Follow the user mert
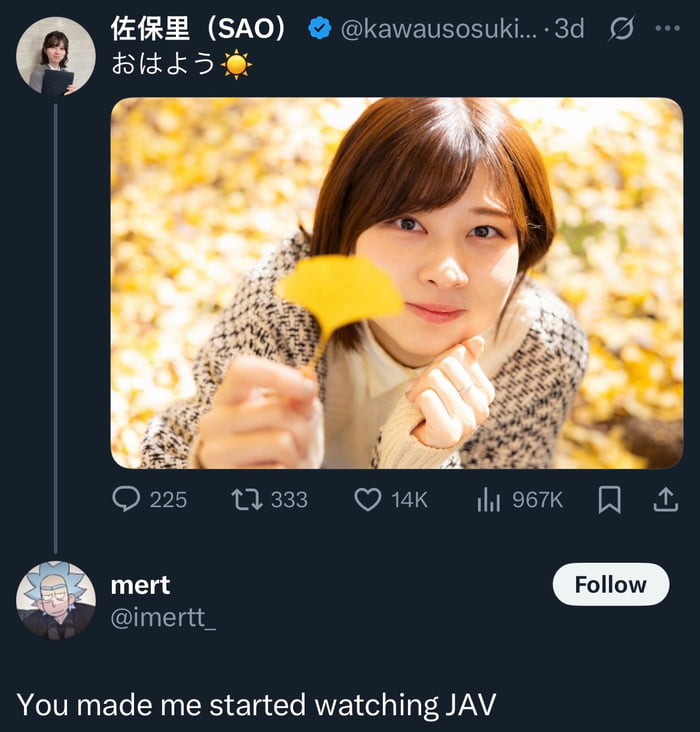700x732 pixels. tap(611, 584)
